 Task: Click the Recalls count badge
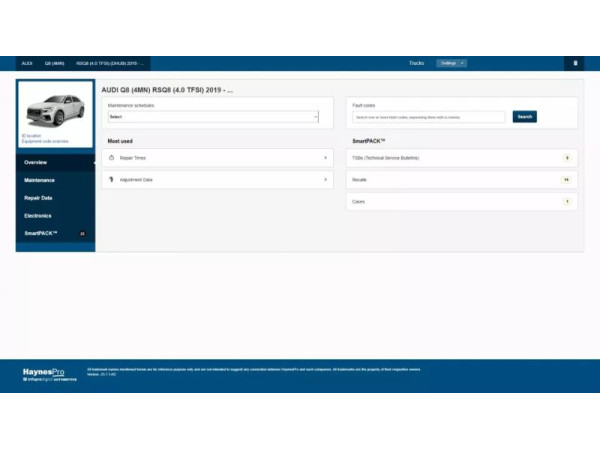click(565, 180)
